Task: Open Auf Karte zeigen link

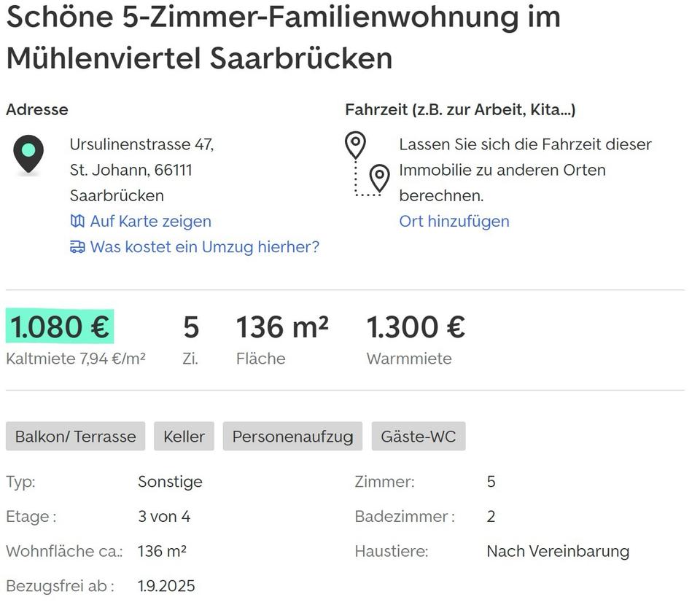Action: coord(150,221)
